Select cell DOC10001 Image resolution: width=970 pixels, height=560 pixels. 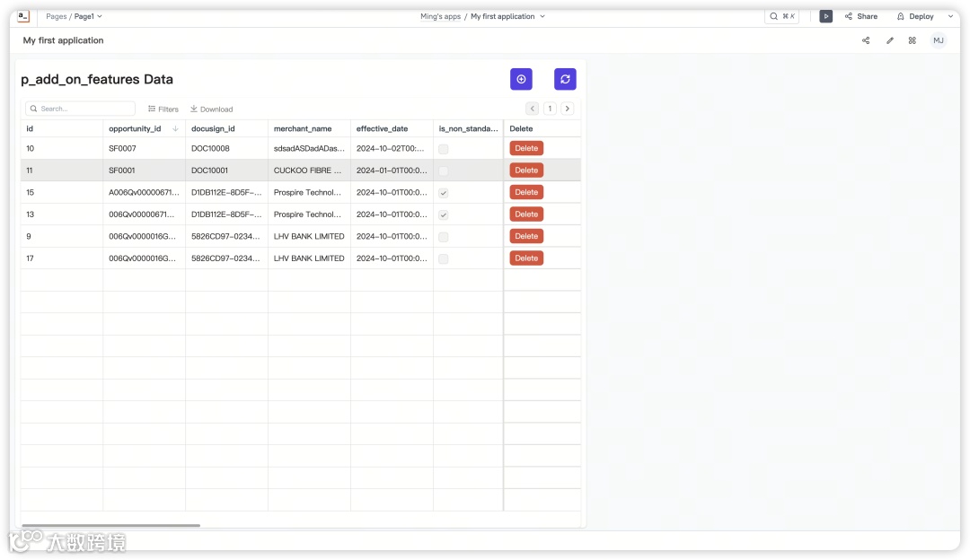coord(226,171)
